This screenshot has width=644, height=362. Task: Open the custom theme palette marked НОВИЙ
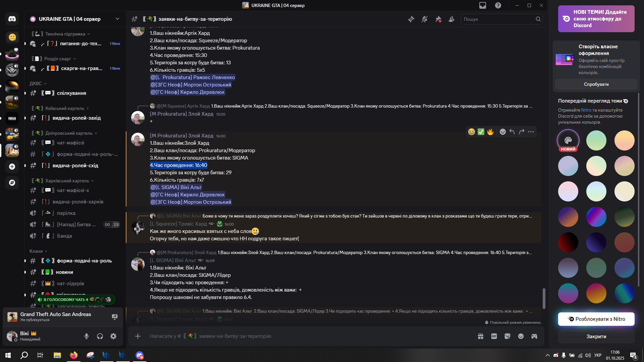click(x=568, y=140)
